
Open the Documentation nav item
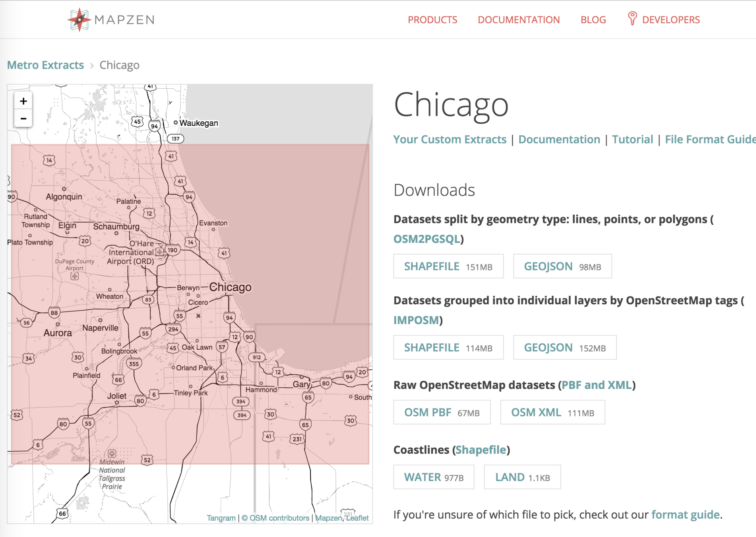[x=519, y=19]
